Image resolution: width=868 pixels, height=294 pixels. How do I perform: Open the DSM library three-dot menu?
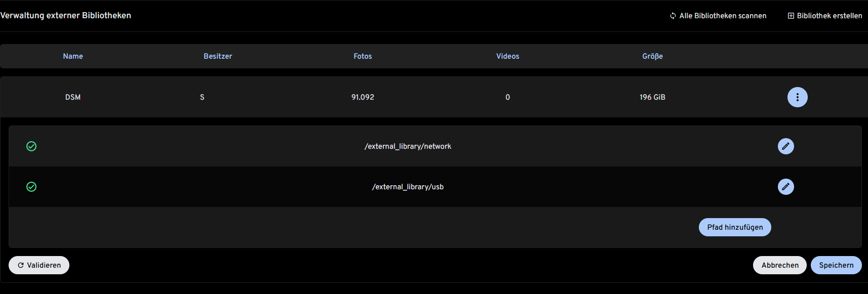click(797, 97)
